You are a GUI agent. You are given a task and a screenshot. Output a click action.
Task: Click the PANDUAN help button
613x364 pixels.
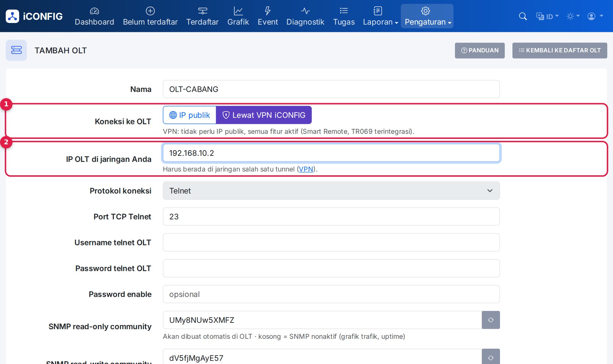point(480,50)
